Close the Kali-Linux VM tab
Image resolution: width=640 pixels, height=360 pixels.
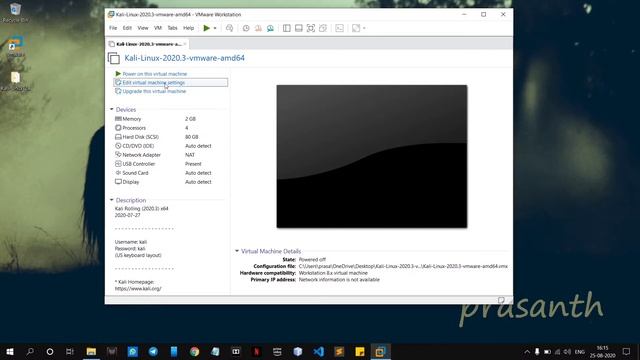point(185,44)
